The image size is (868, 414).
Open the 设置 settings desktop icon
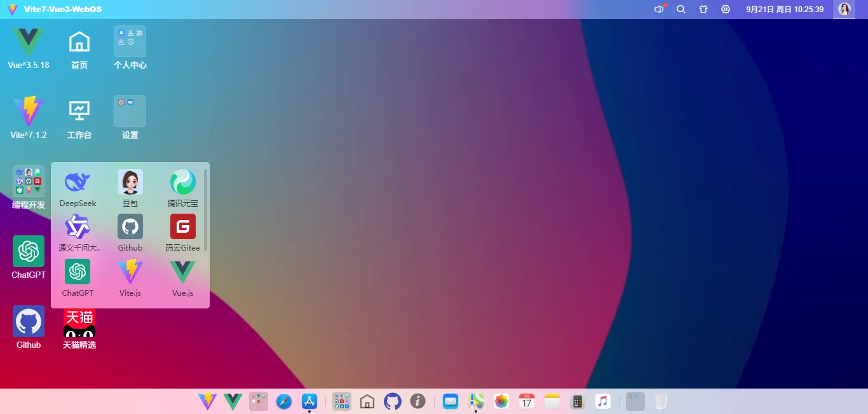[x=130, y=111]
